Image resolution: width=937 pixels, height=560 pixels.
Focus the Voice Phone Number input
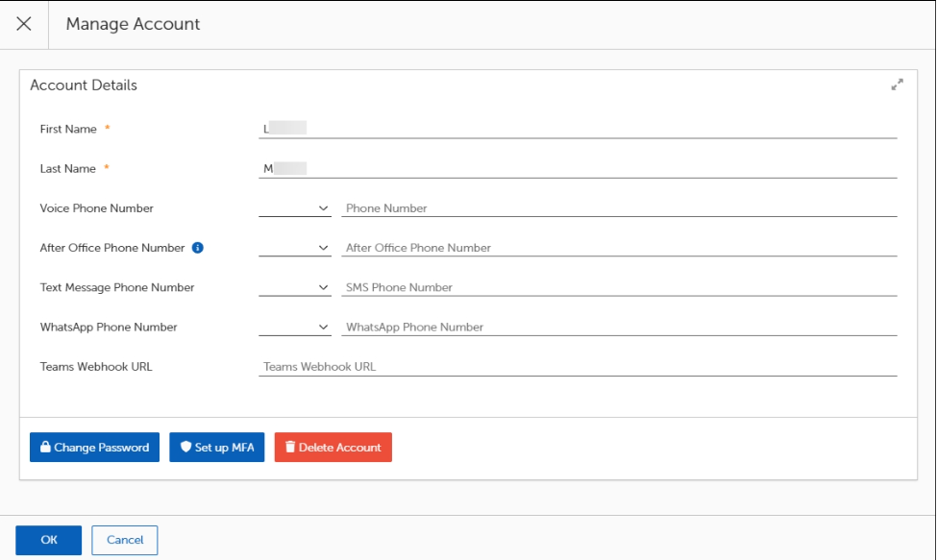pyautogui.click(x=618, y=208)
